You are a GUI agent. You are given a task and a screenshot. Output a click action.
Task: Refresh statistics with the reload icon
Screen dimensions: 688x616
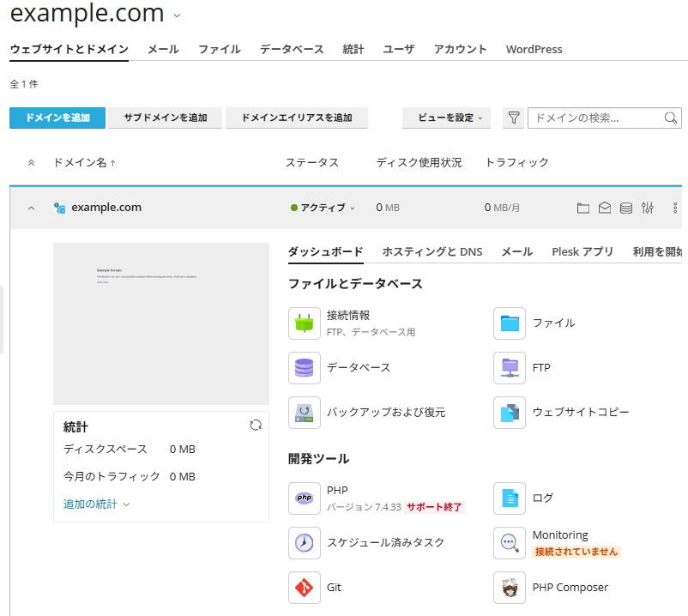[256, 426]
